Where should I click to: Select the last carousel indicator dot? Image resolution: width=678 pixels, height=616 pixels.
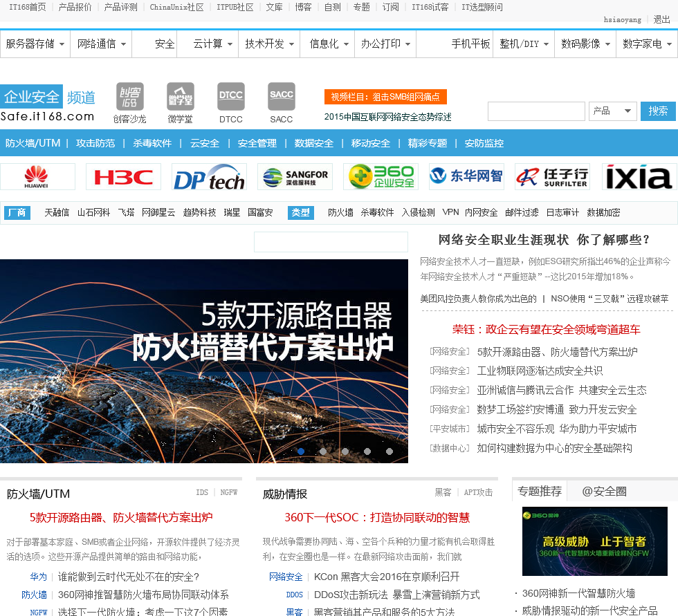click(x=389, y=451)
